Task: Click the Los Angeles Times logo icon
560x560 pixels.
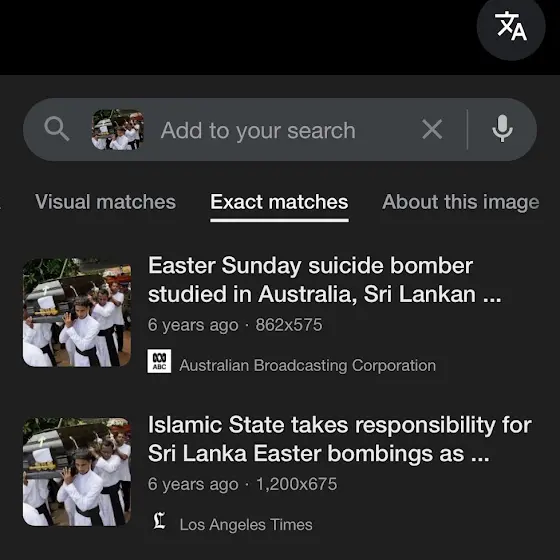Action: [x=159, y=521]
